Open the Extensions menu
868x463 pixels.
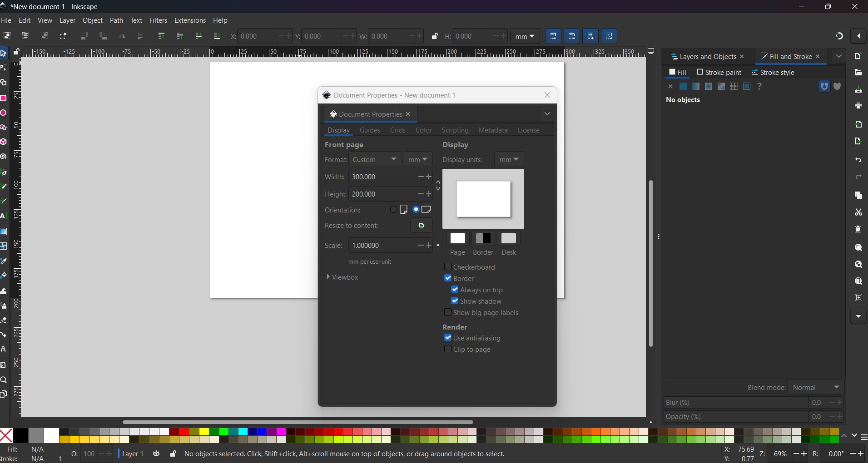190,20
